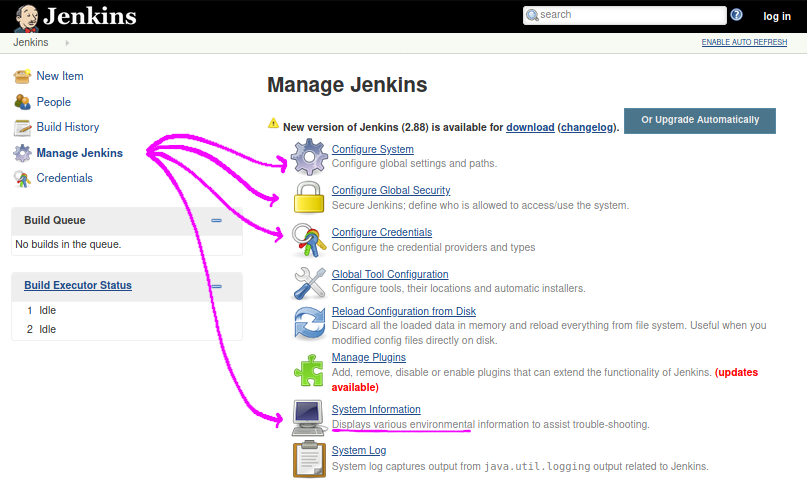807x481 pixels.
Task: Select Manage Jenkins in the sidebar
Action: coord(80,153)
